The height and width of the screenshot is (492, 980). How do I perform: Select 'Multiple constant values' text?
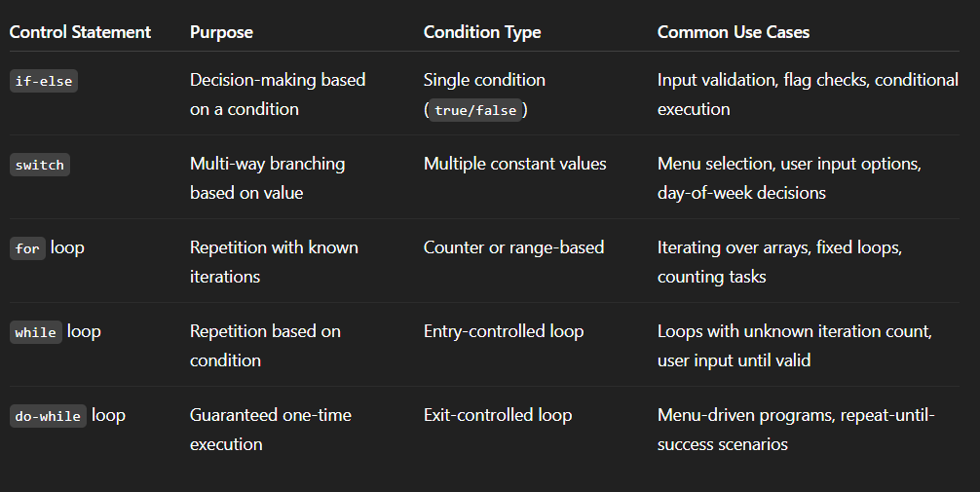[515, 164]
